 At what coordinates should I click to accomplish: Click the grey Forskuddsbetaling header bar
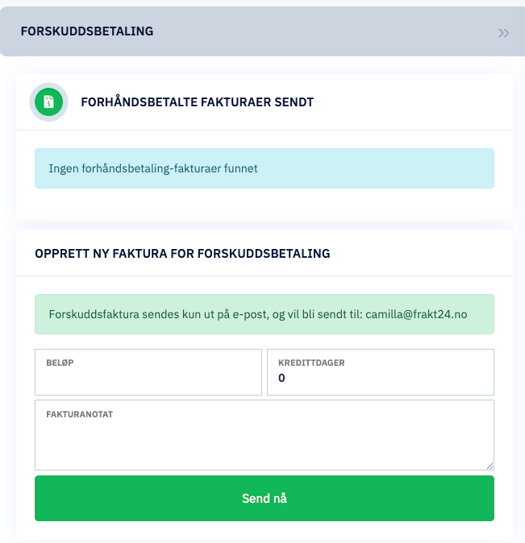tap(262, 31)
